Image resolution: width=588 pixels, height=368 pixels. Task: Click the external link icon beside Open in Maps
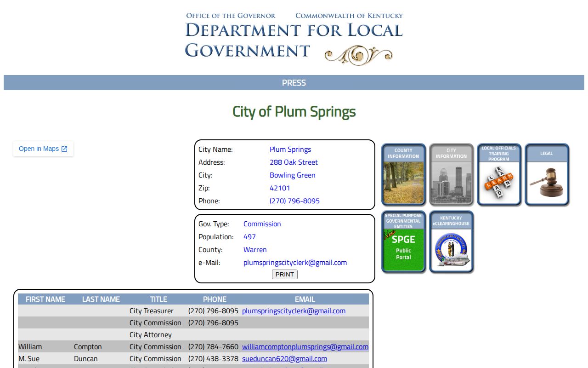(x=64, y=149)
